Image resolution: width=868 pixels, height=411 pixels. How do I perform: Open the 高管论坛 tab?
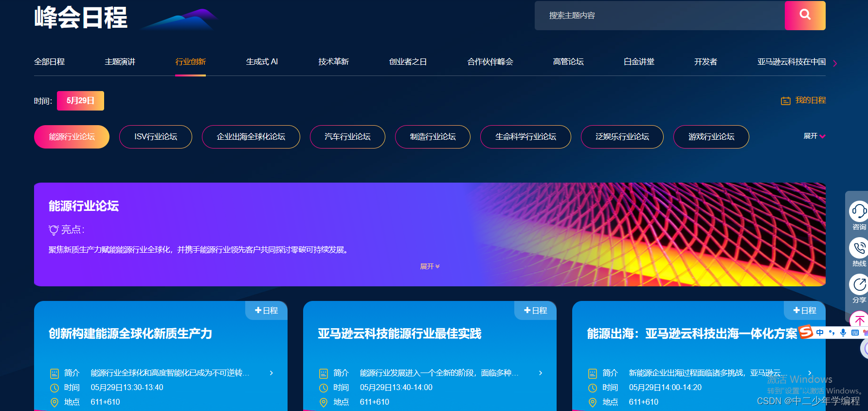point(568,62)
